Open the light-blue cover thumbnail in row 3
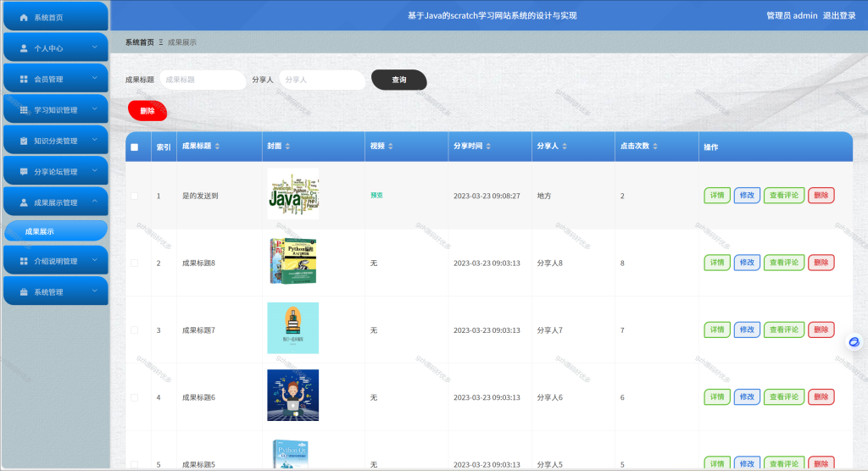The width and height of the screenshot is (868, 471). (x=292, y=328)
